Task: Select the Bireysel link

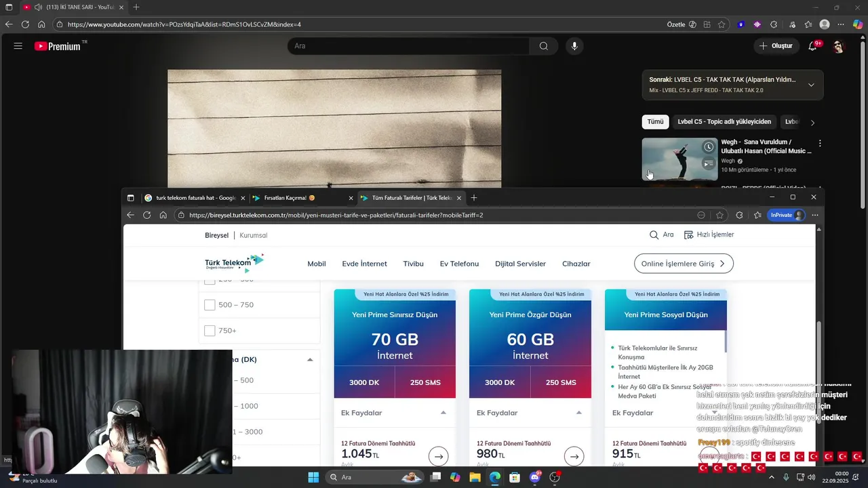Action: (217, 235)
